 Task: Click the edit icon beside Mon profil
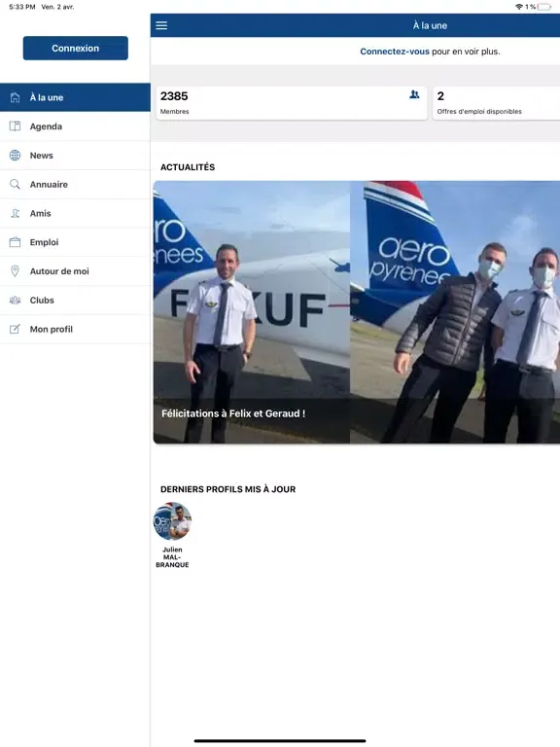coord(15,329)
